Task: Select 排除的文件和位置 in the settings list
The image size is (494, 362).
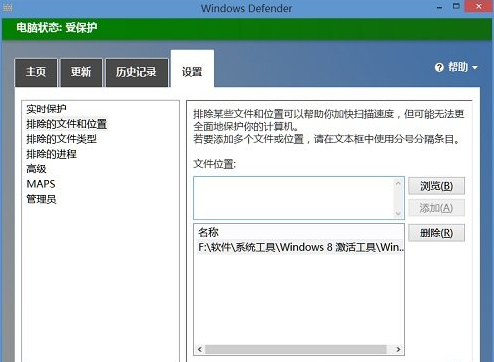Action: pos(67,124)
